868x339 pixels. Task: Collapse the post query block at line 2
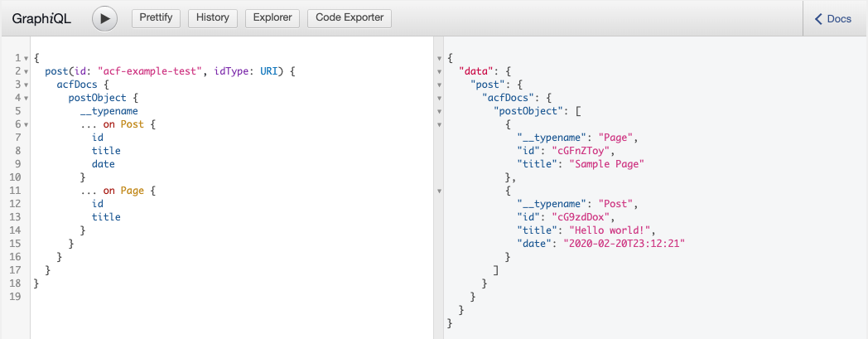click(x=26, y=71)
